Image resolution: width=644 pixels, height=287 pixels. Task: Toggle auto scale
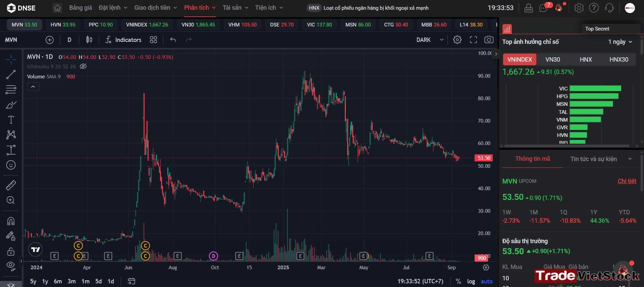(487, 281)
